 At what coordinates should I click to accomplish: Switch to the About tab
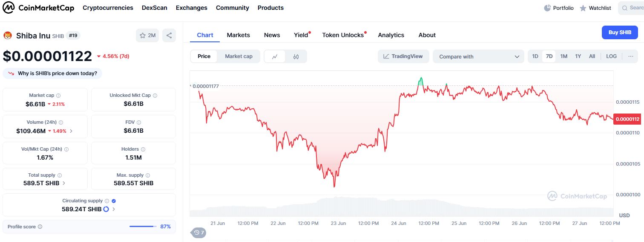pyautogui.click(x=427, y=35)
